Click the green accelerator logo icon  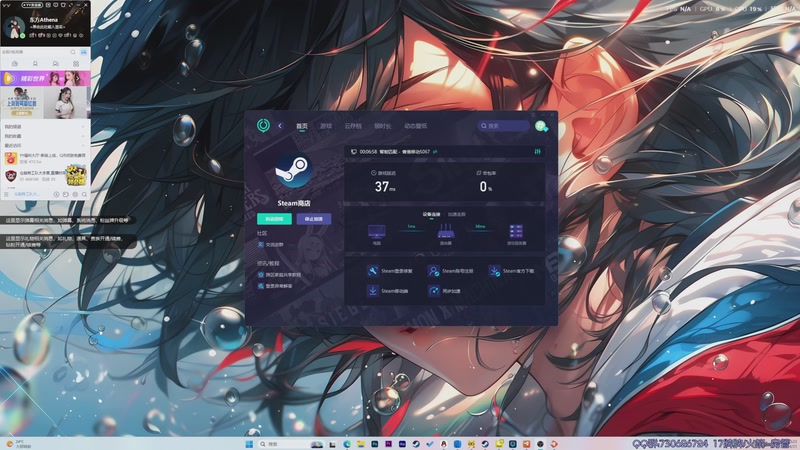coord(263,125)
